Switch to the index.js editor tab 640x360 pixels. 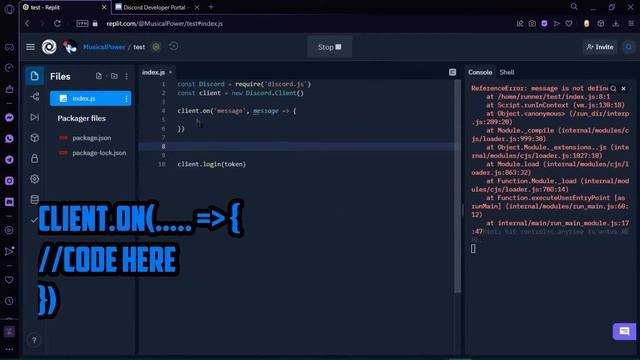pos(153,72)
